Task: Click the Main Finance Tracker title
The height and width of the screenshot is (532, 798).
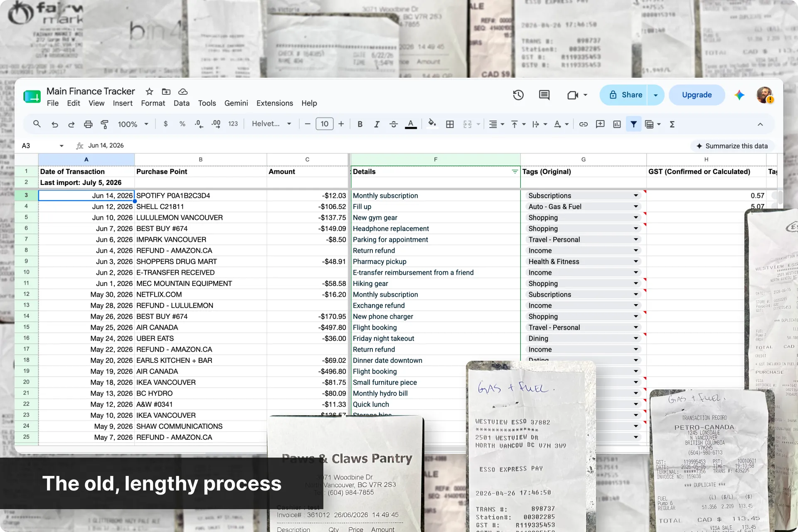Action: click(91, 91)
